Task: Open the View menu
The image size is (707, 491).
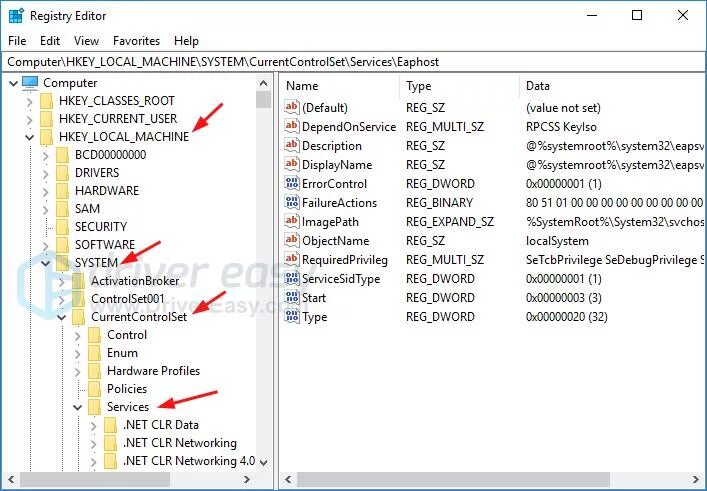Action: click(87, 41)
